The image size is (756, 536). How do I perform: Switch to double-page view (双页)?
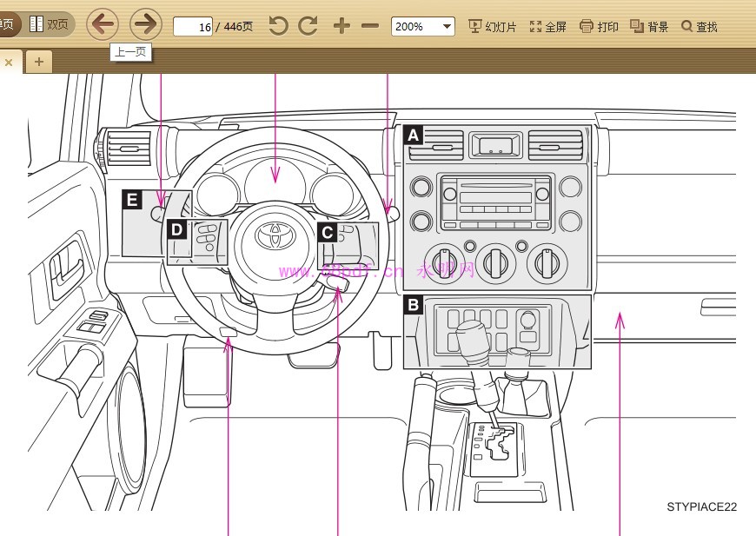pos(50,24)
